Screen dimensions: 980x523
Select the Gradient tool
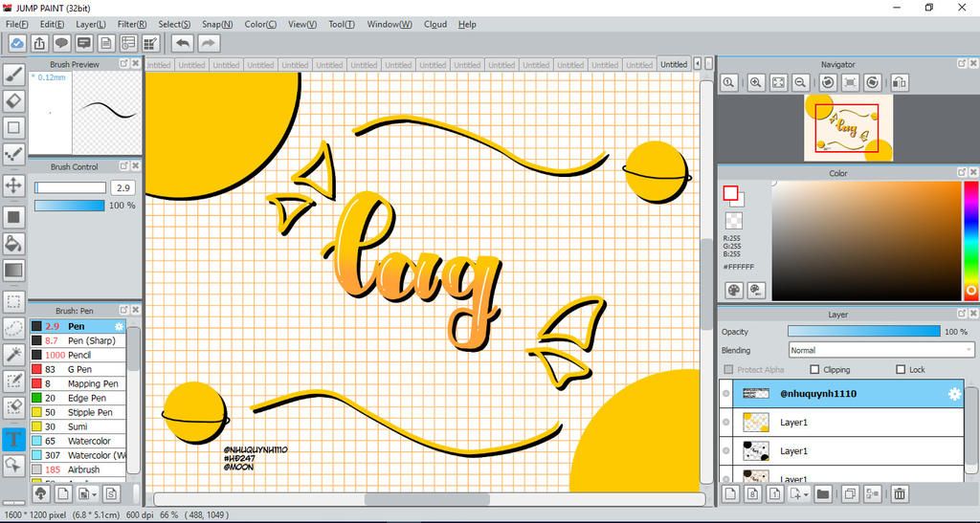click(x=13, y=271)
